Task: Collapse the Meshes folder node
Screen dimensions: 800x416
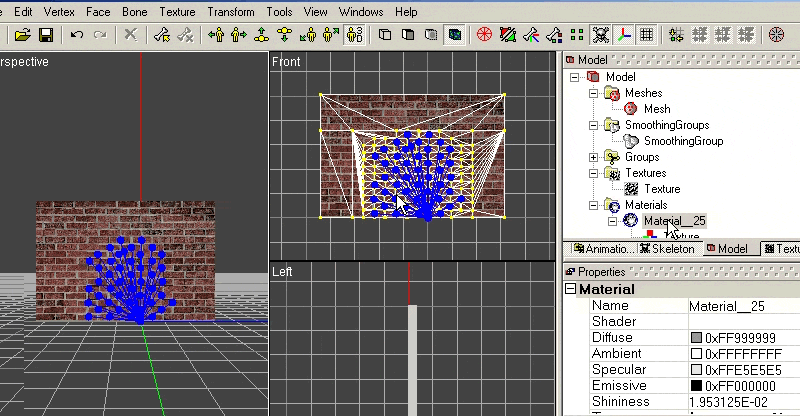Action: tap(593, 93)
